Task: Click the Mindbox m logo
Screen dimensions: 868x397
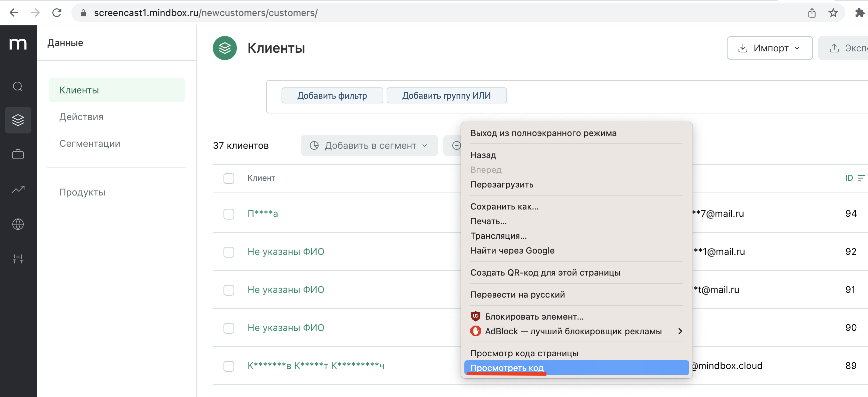Action: click(x=18, y=44)
